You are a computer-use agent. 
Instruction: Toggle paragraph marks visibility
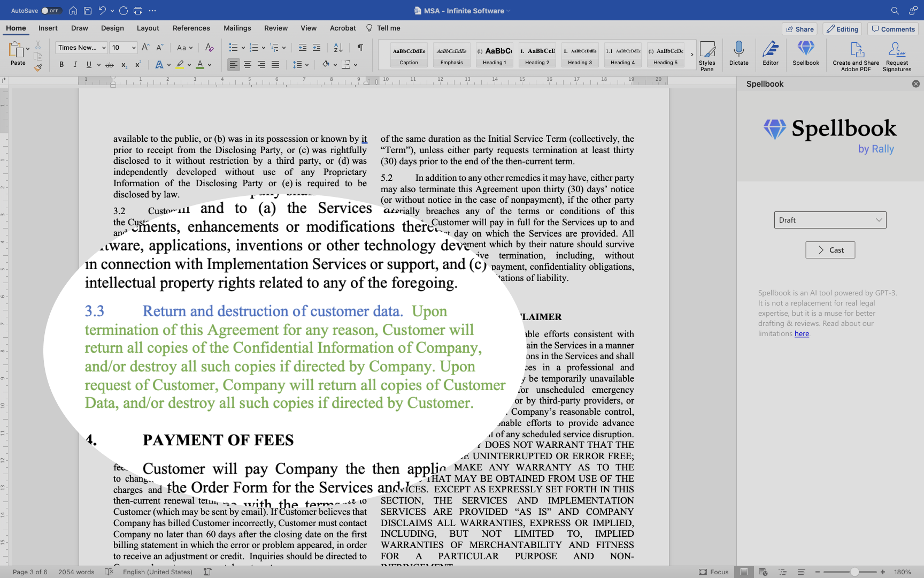tap(360, 47)
